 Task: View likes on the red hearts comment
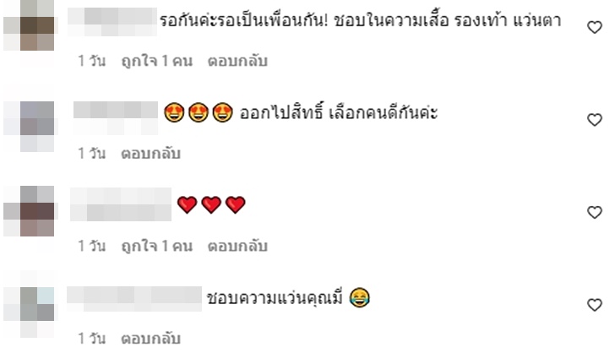[157, 246]
